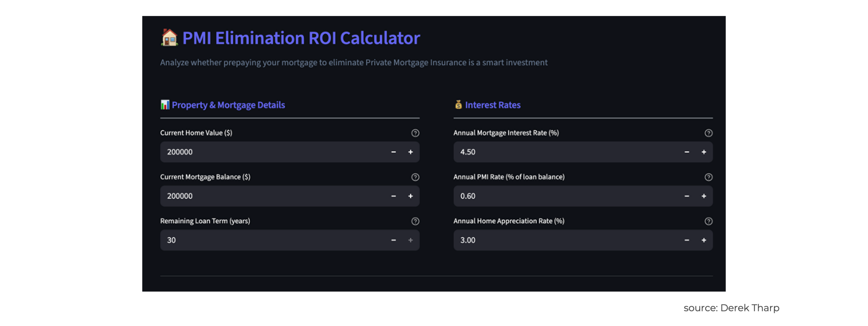Decrease Current Mortgage Balance with minus button
868x326 pixels.
coord(393,196)
